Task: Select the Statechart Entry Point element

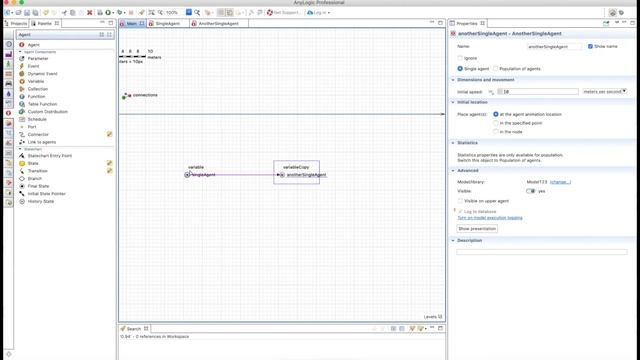Action: [49, 156]
